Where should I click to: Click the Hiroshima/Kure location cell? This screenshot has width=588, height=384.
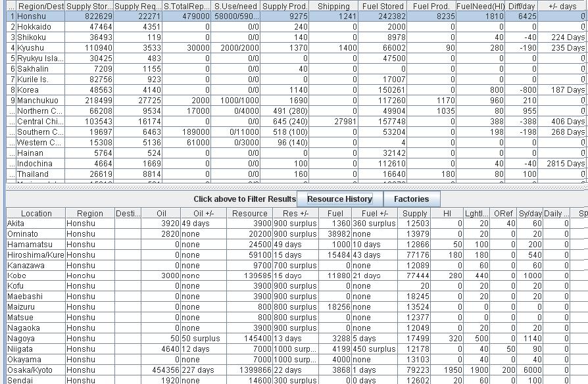click(x=36, y=254)
